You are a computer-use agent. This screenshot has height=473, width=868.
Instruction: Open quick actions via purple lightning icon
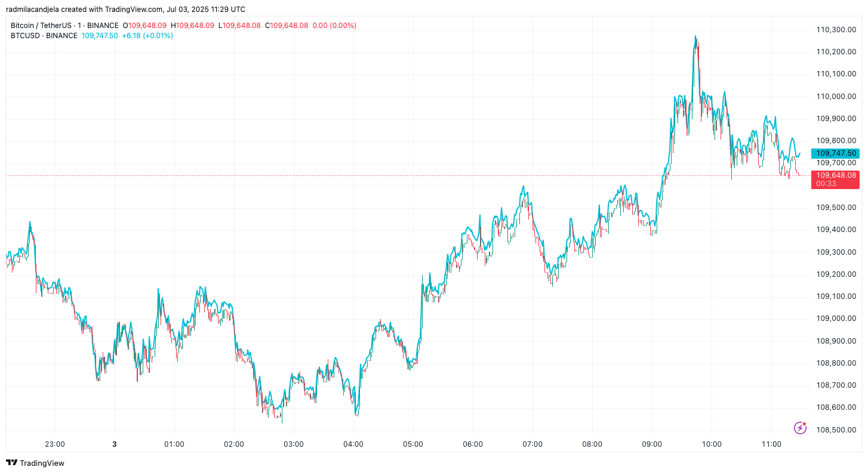(x=800, y=427)
